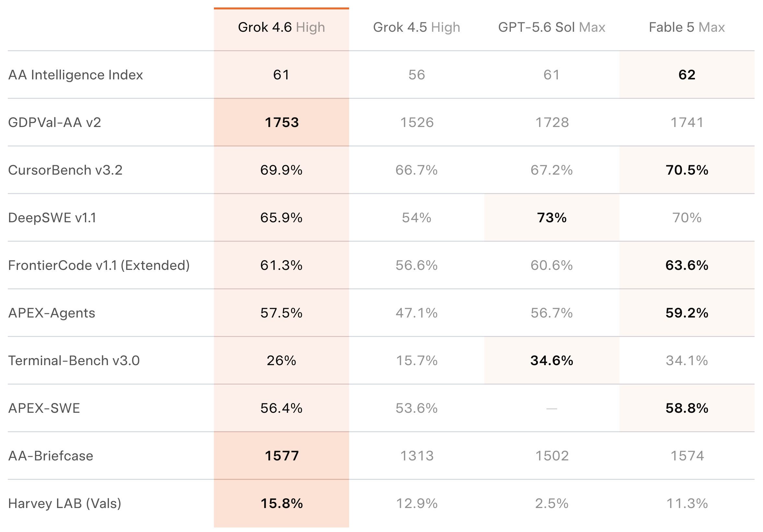The image size is (763, 532).
Task: Open the GDPVal-AA v2 benchmark label
Action: tap(54, 122)
